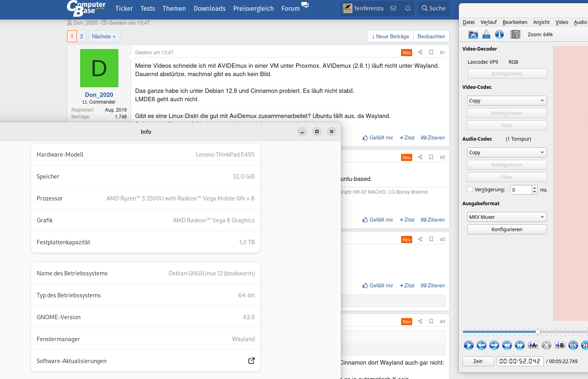This screenshot has height=379, width=588.
Task: Share post #2 via share icon
Action: click(x=420, y=157)
